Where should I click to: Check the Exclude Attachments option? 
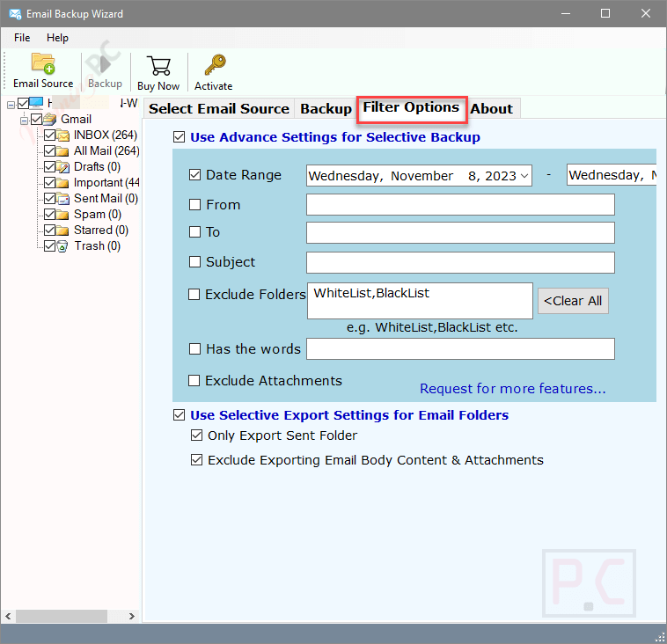tap(194, 380)
